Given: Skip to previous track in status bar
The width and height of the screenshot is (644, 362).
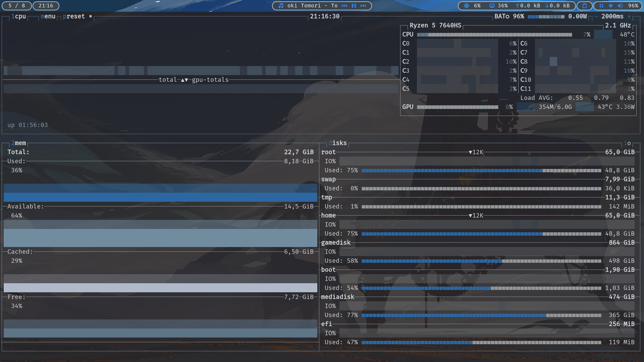Looking at the screenshot, I should point(344,6).
